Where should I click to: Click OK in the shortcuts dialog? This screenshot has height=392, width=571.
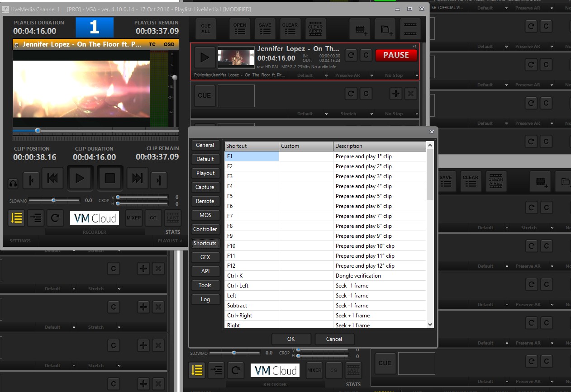pos(291,339)
